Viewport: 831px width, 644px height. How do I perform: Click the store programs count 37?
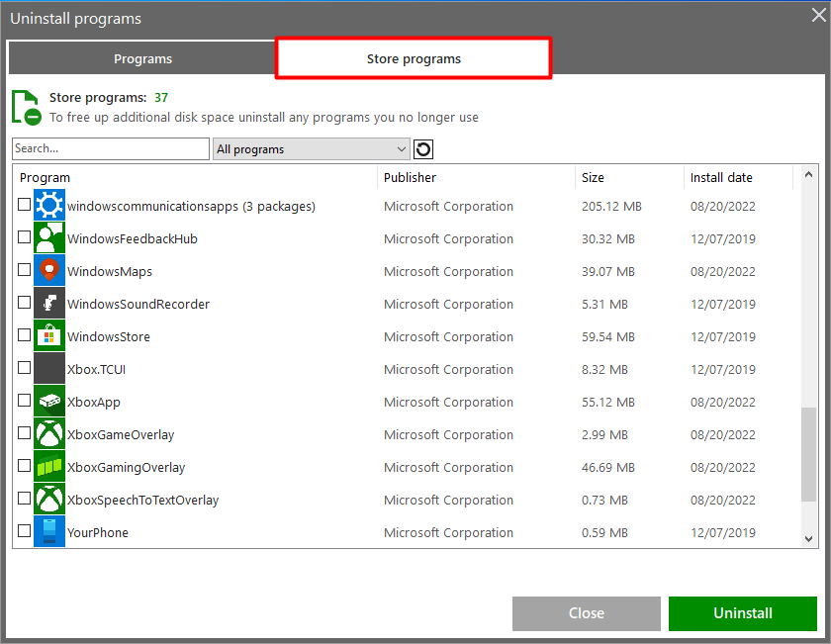point(161,98)
